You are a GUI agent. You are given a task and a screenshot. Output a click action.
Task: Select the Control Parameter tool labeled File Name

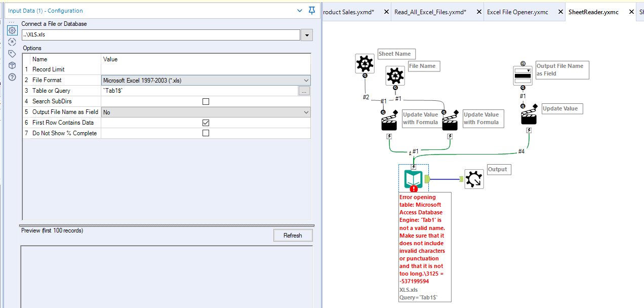395,76
